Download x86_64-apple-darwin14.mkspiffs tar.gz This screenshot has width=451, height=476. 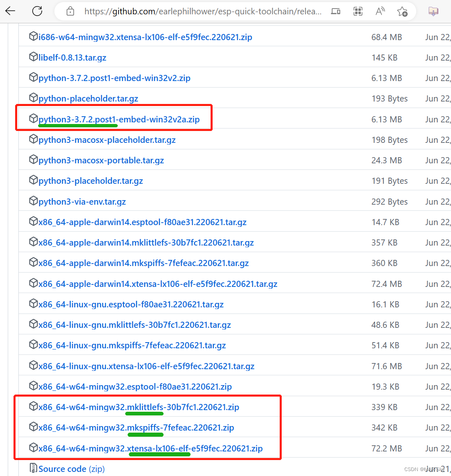coord(144,263)
